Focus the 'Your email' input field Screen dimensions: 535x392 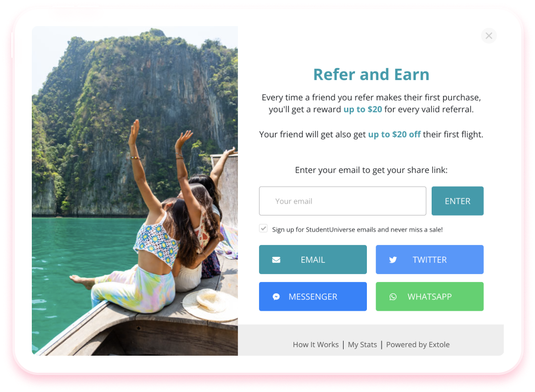point(342,201)
